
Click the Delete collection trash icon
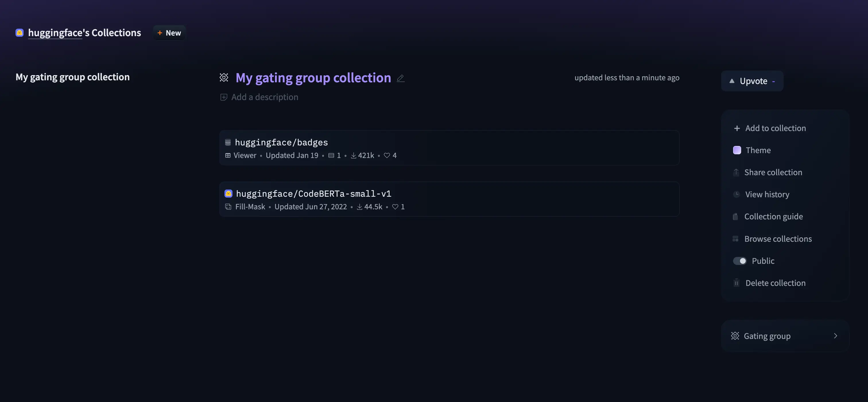(737, 283)
